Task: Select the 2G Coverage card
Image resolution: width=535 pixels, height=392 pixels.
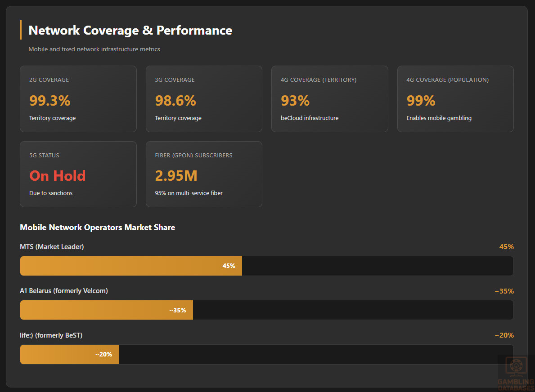Action: click(x=78, y=99)
